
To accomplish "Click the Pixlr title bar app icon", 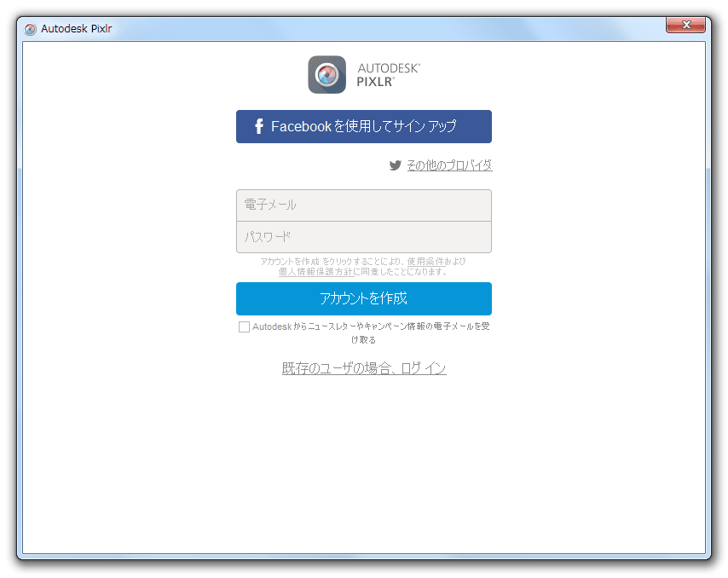I will 30,29.
